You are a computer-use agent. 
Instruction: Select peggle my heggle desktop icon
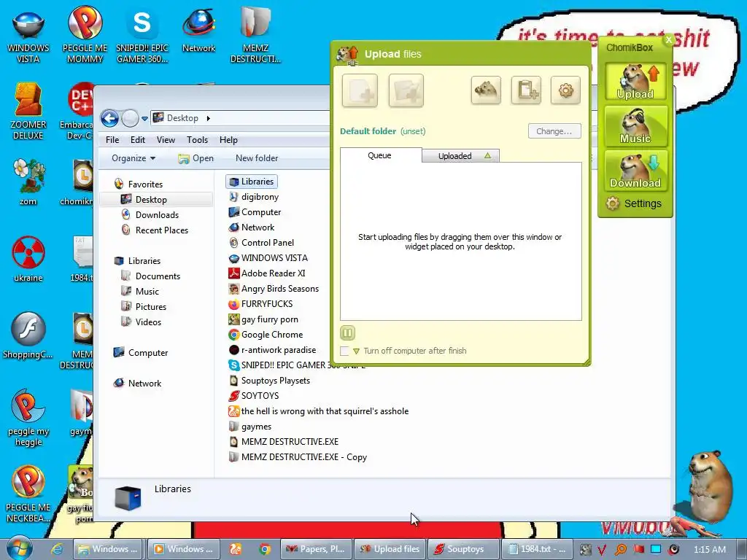click(x=28, y=418)
